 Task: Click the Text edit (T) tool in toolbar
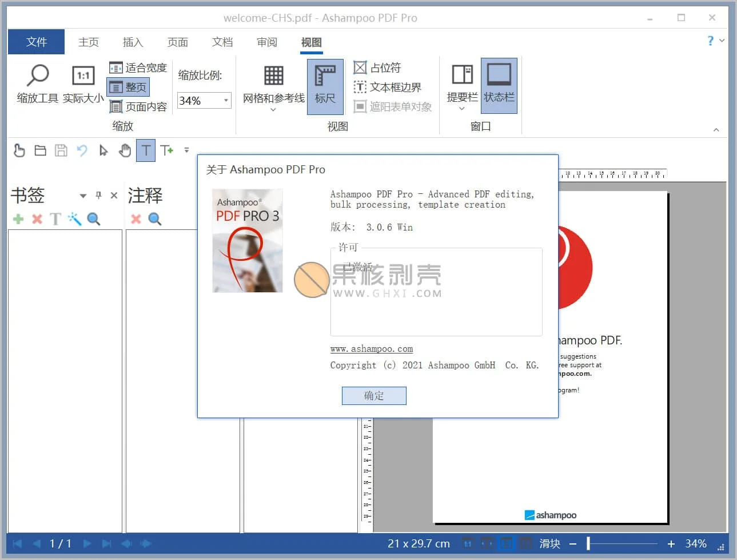[146, 150]
